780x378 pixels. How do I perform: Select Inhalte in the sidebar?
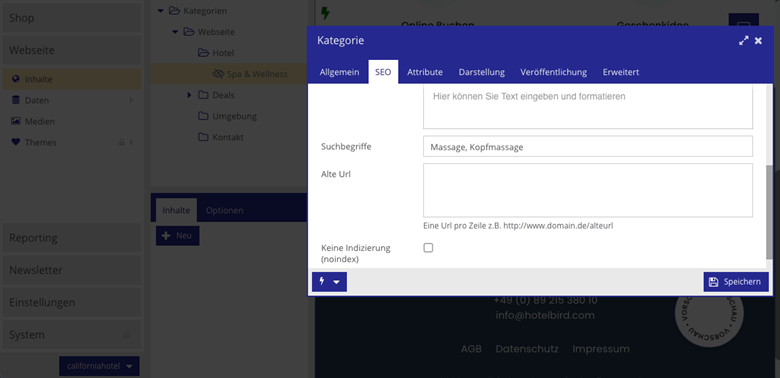pos(73,79)
